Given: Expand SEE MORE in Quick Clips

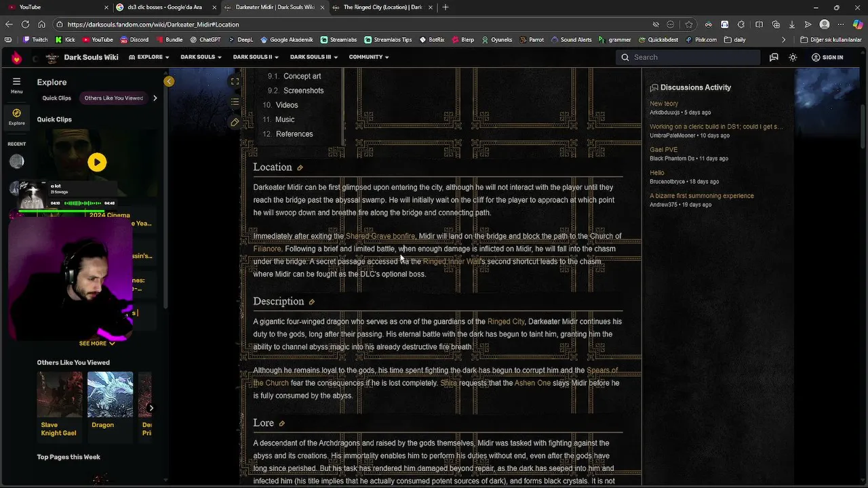Looking at the screenshot, I should 97,344.
